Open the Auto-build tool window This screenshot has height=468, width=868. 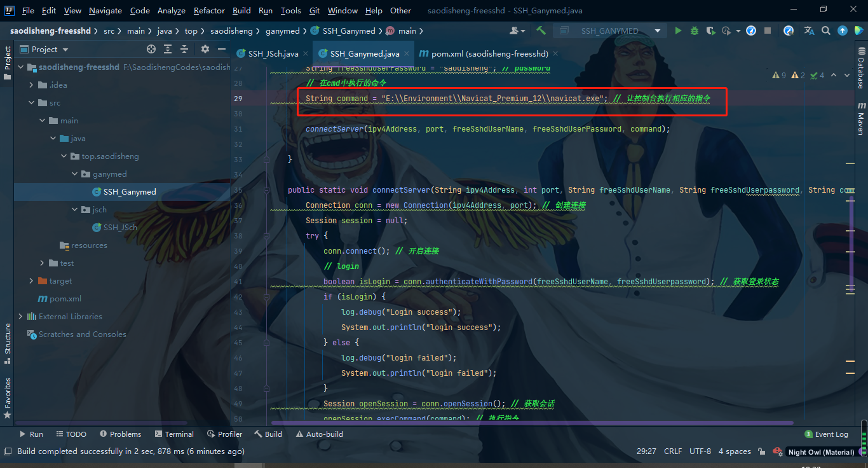pos(319,434)
